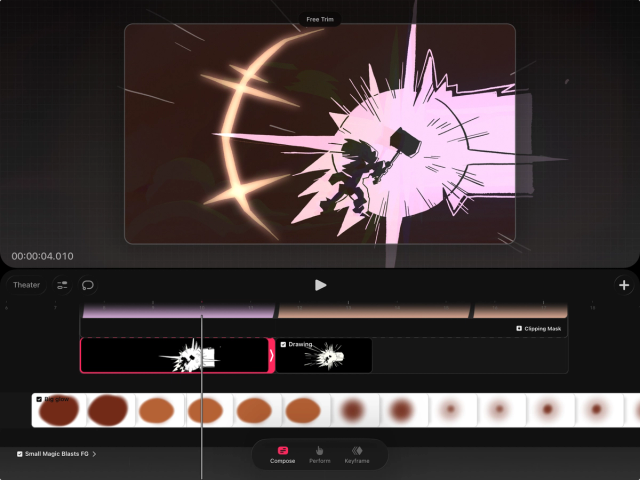Click the Small Magic Blasts FG label
Screen dimensions: 640x480
(57, 454)
